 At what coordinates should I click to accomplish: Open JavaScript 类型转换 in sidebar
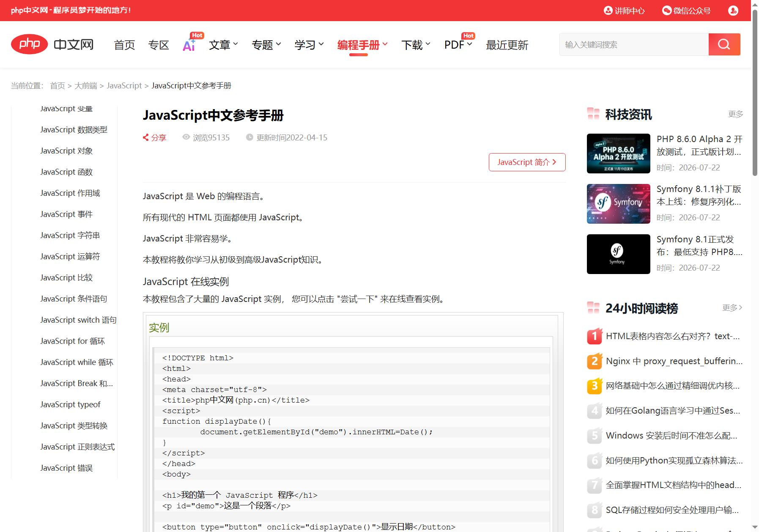(x=74, y=426)
